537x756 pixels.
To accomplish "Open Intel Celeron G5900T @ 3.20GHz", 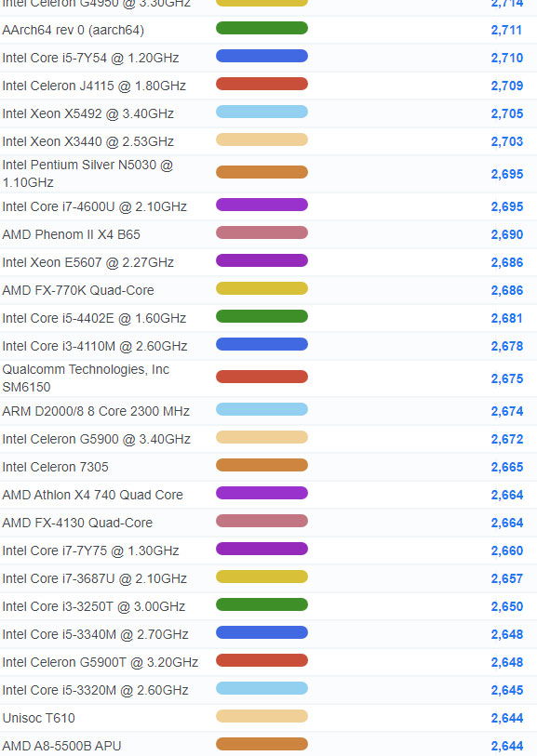I will tap(101, 663).
